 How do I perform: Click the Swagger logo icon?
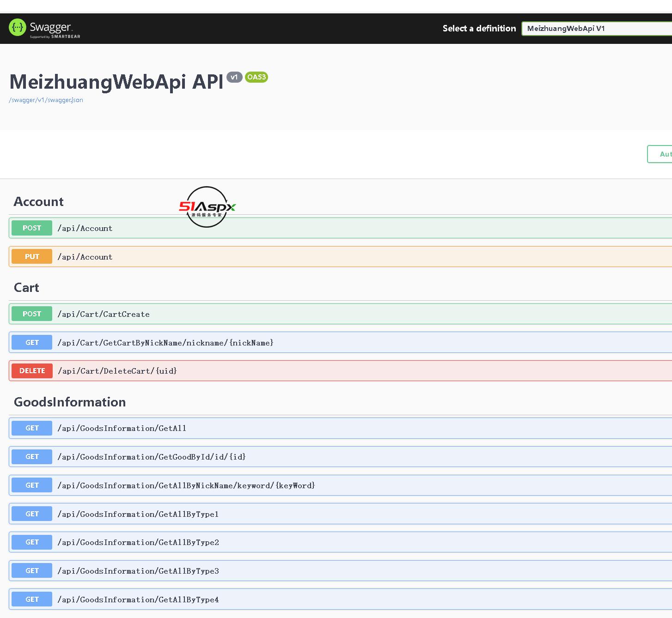click(18, 28)
